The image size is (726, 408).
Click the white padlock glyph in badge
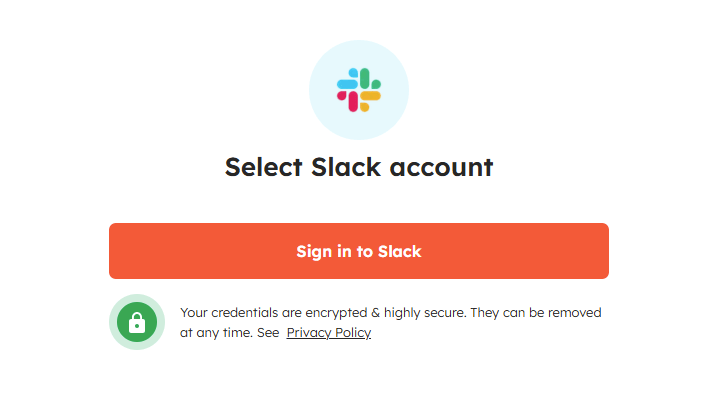137,323
